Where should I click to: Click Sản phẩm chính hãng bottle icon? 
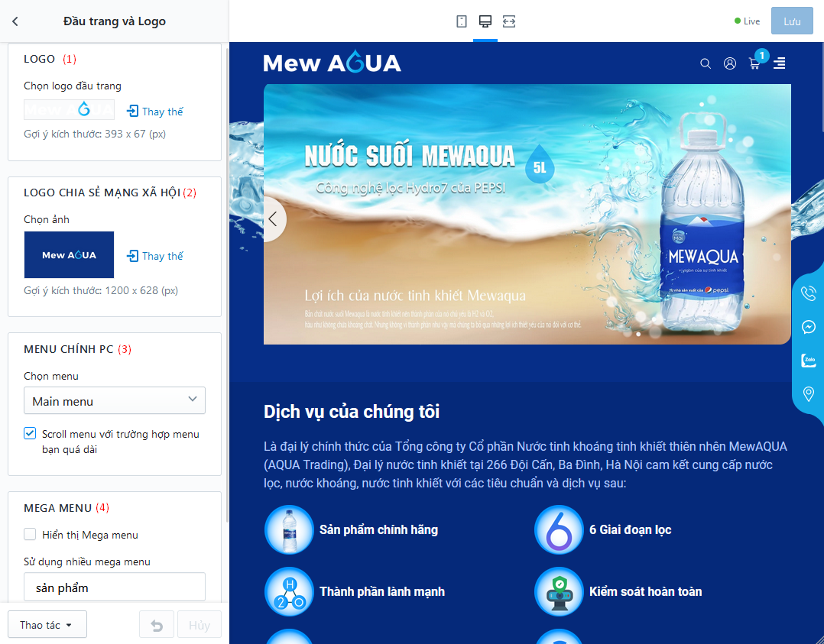pos(289,529)
